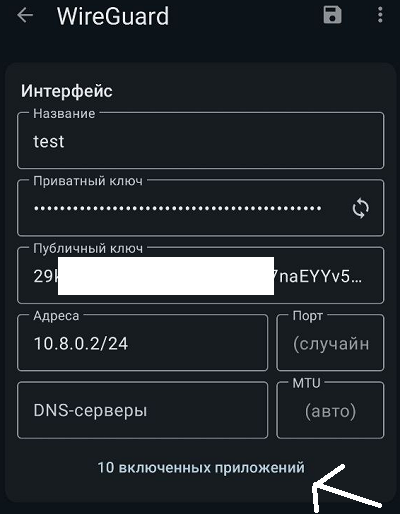Select the MTU field showing (авто)
The width and height of the screenshot is (400, 514).
pyautogui.click(x=330, y=410)
